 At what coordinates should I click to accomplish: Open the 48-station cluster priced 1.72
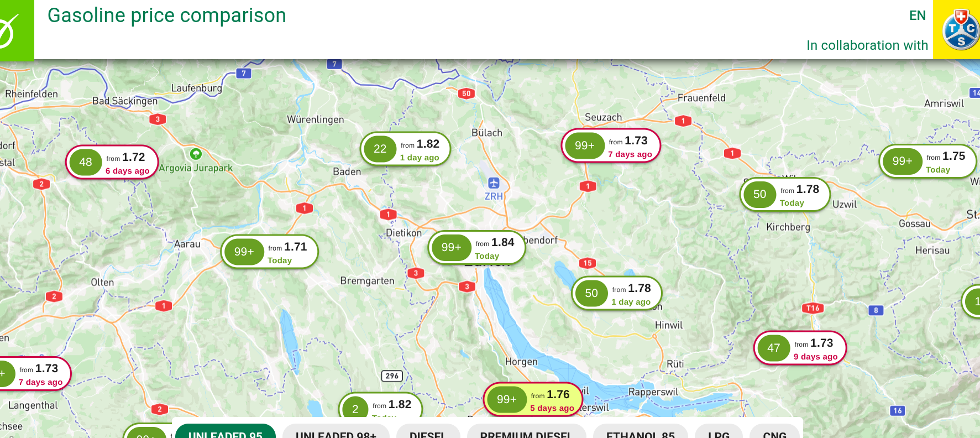(112, 163)
